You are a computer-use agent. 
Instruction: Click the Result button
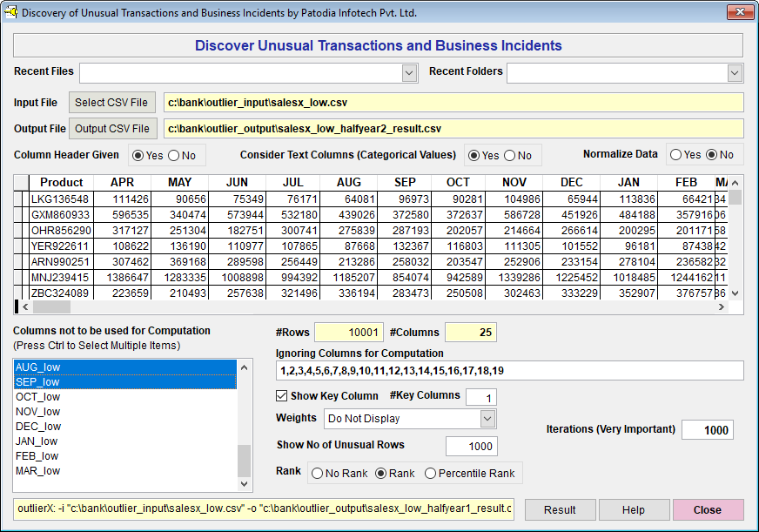pos(560,510)
